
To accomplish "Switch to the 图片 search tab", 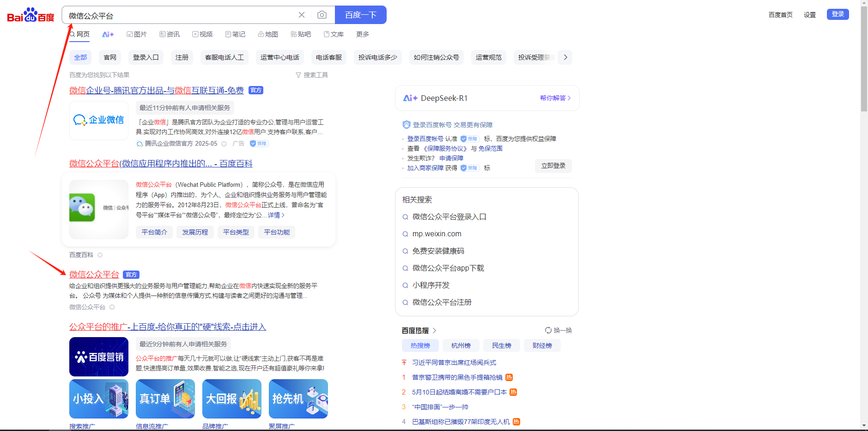I will click(x=137, y=34).
